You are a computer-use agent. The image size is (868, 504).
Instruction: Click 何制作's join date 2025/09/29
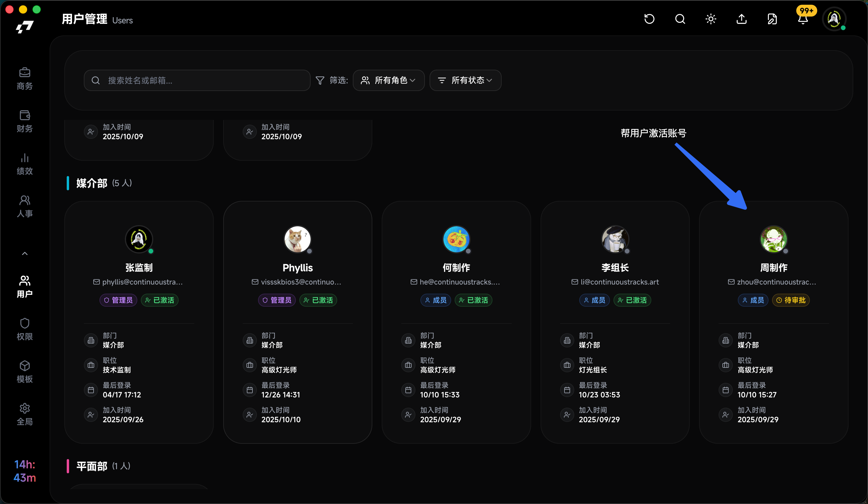click(440, 420)
